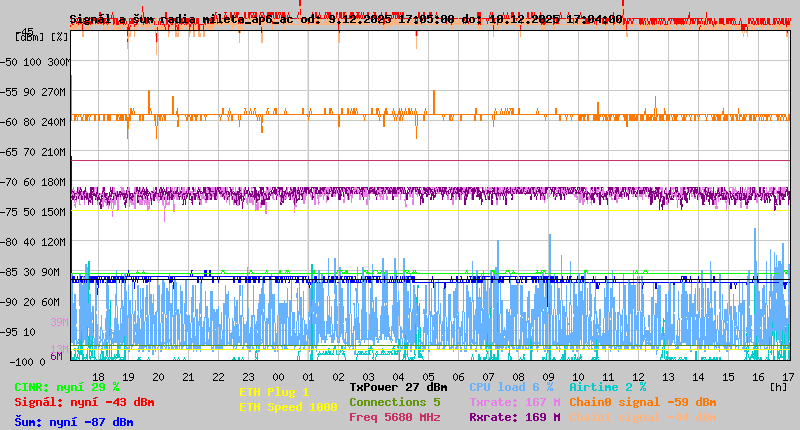The height and width of the screenshot is (430, 800).
Task: Click the graph title 'Signál a šum radia mileta_ap6_ac'
Action: click(181, 19)
